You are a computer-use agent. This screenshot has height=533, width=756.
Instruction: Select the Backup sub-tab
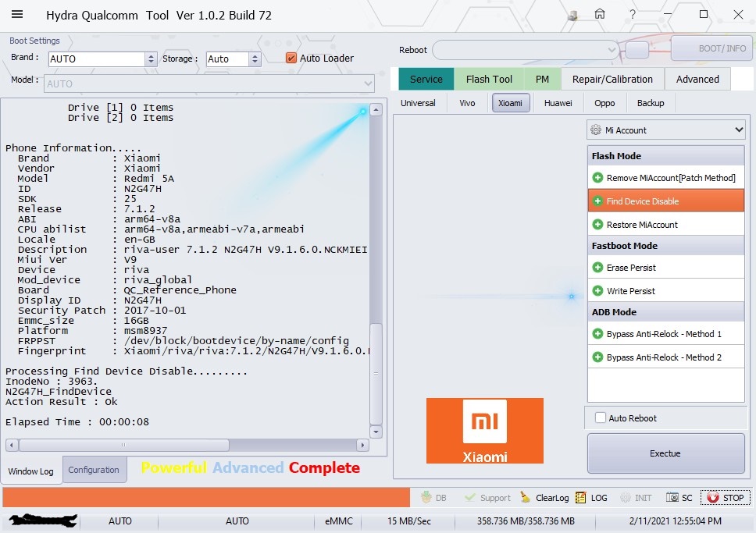coord(651,103)
